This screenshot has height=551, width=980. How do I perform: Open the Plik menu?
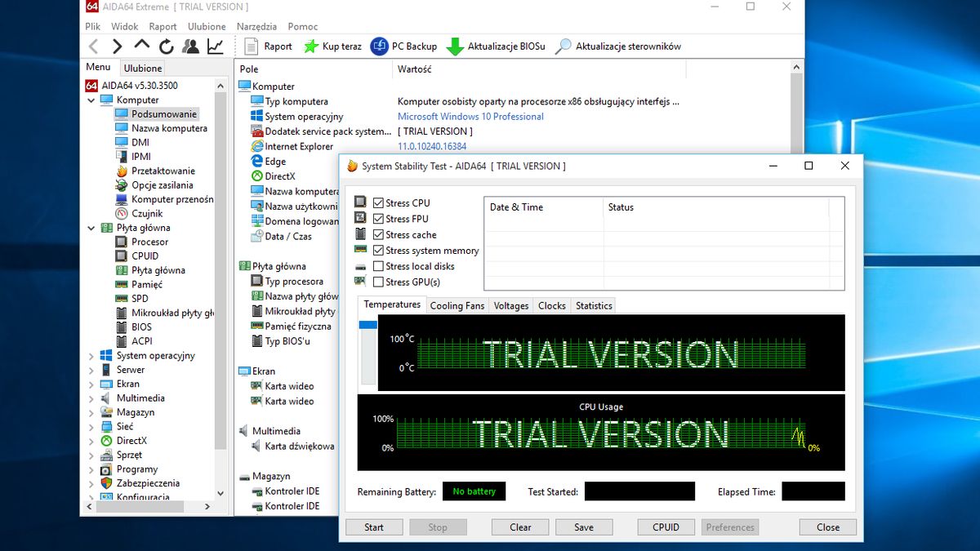93,26
